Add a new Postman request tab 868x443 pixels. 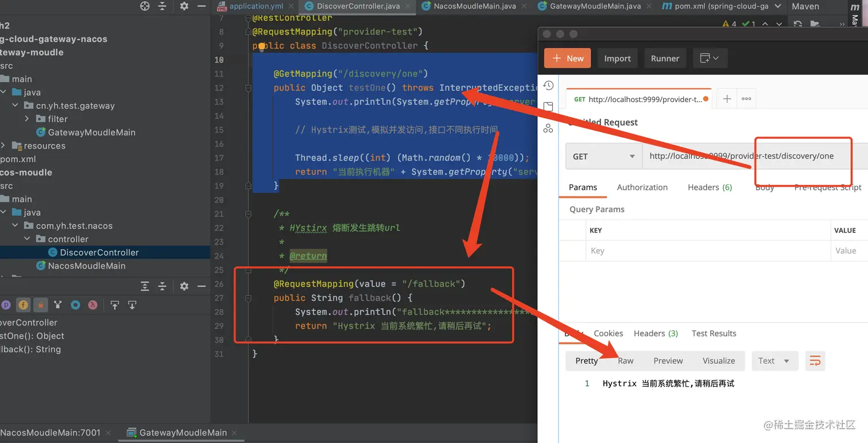727,99
